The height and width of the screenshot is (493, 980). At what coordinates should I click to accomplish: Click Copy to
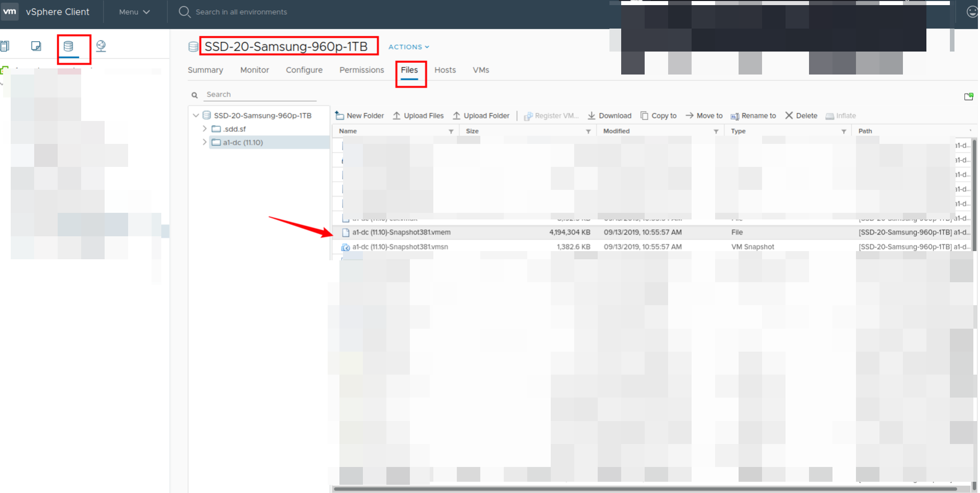658,116
